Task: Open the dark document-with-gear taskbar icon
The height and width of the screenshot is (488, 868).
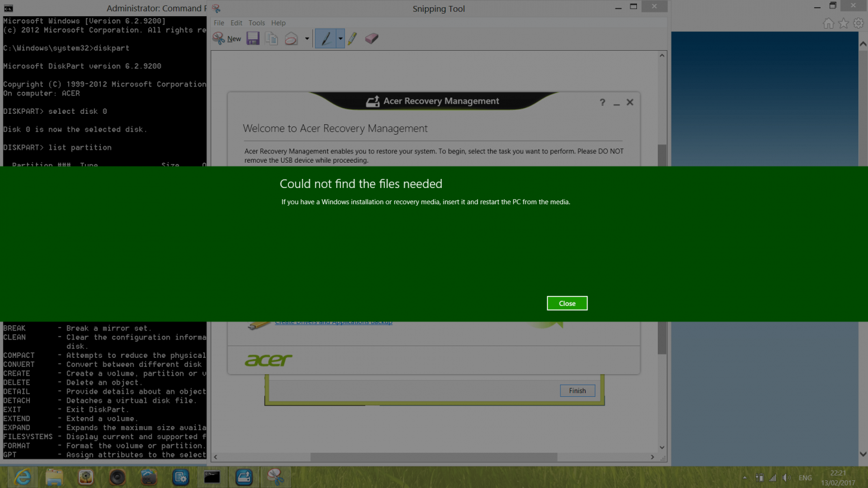Action: tap(180, 477)
